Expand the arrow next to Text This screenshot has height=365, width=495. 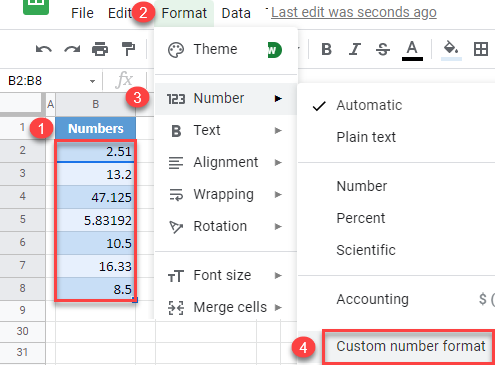[278, 131]
